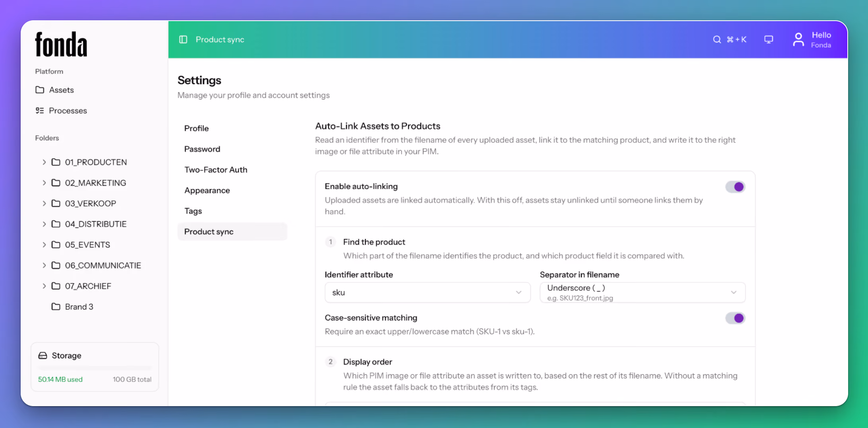Select the Brand 3 folder icon
This screenshot has width=868, height=428.
click(56, 307)
